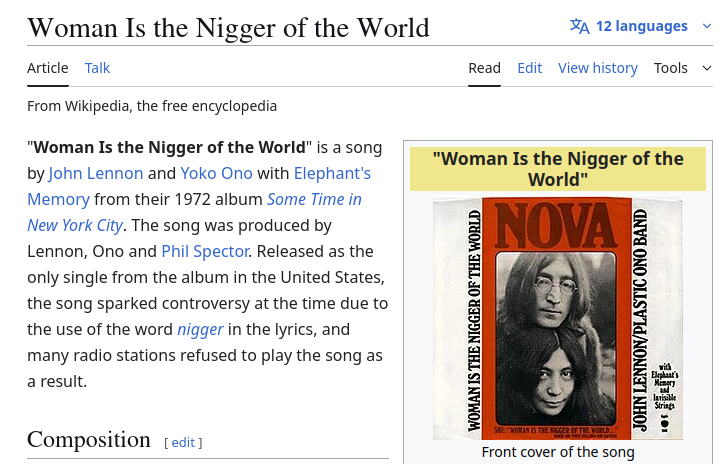720x464 pixels.
Task: Follow the John Lennon link
Action: (x=96, y=173)
